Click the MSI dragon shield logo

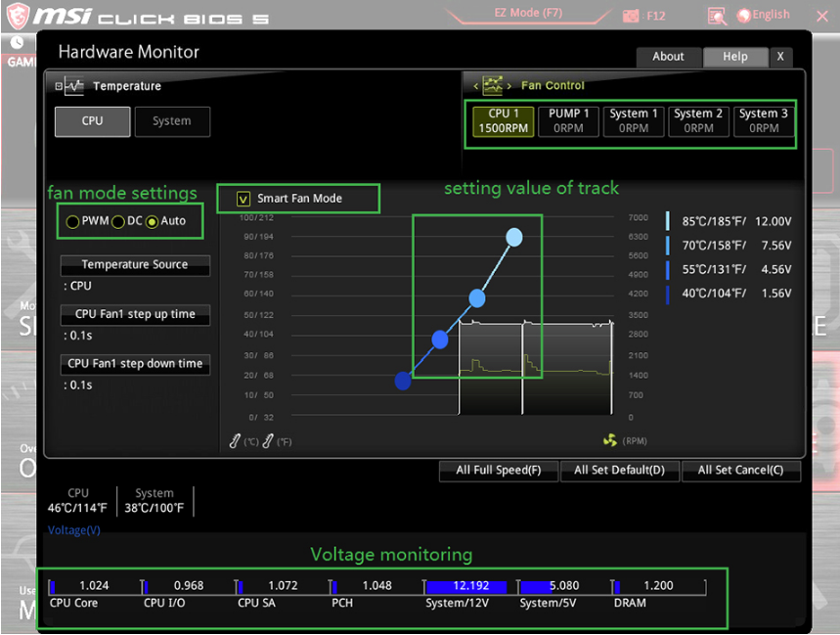click(18, 15)
